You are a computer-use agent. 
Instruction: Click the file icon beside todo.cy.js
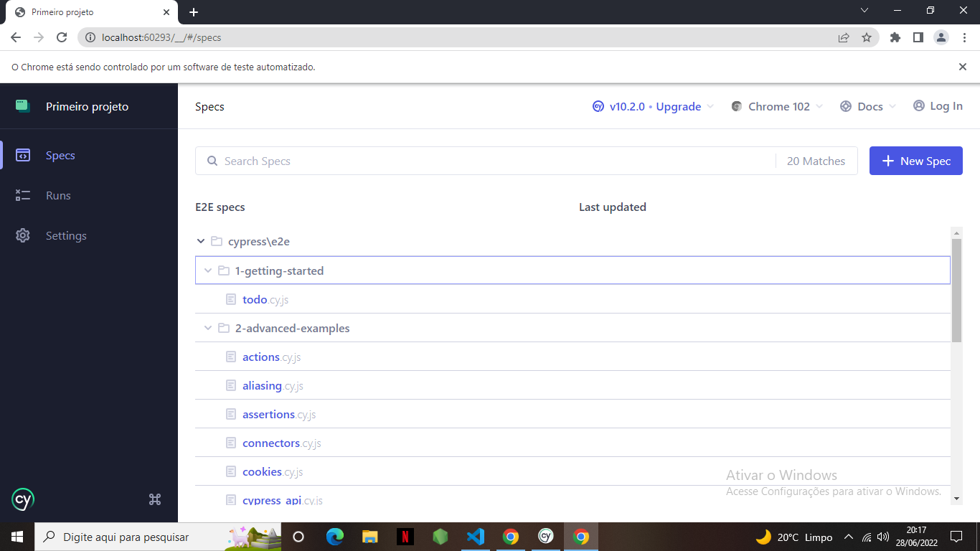click(x=231, y=299)
